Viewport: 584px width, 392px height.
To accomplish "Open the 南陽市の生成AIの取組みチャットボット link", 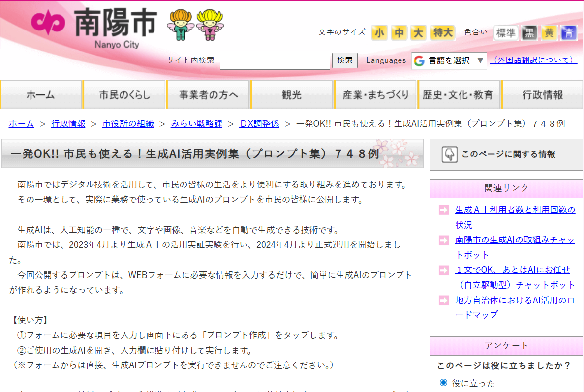I will pyautogui.click(x=514, y=241).
